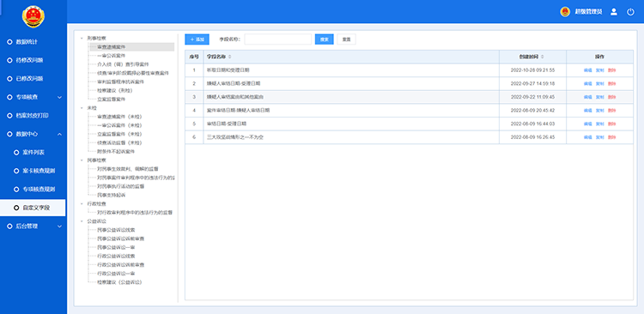644x314 pixels.
Task: Expand the 专项核查 sidebar menu chevron
Action: (59, 97)
